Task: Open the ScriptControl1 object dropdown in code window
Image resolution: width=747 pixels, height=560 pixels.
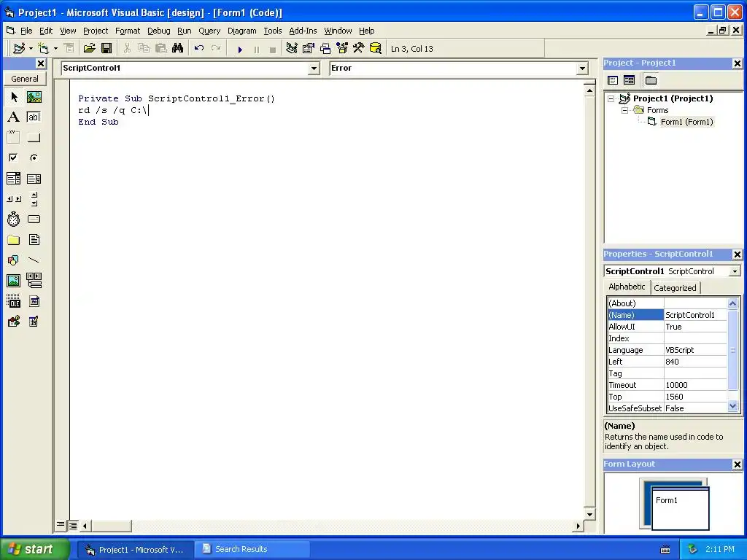Action: [314, 69]
